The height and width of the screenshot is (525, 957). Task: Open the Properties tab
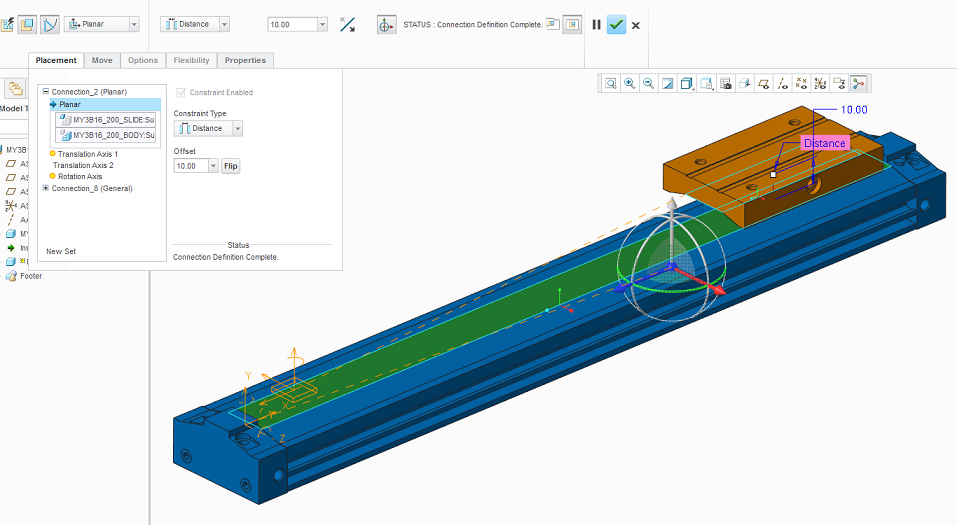[245, 60]
